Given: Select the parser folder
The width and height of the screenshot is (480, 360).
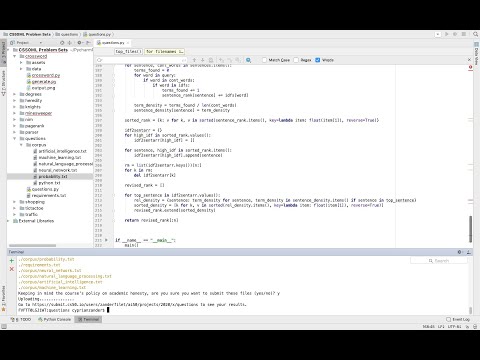Looking at the screenshot, I should 29,132.
